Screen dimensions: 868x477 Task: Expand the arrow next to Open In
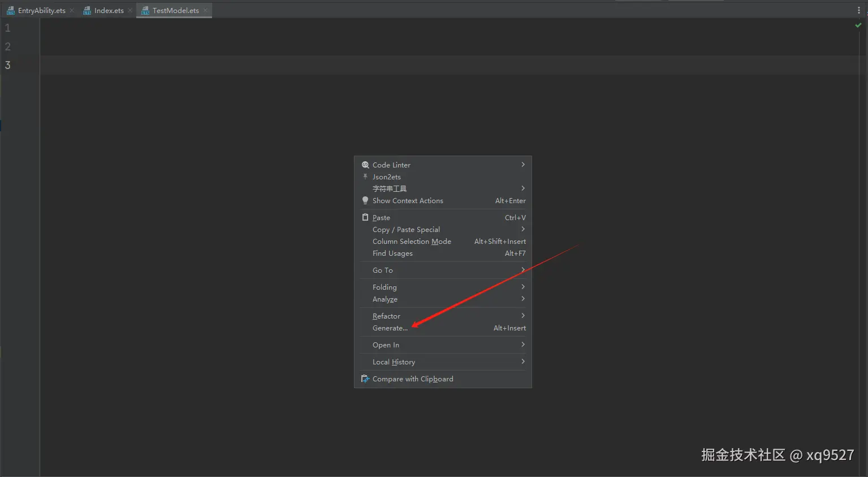pos(523,345)
